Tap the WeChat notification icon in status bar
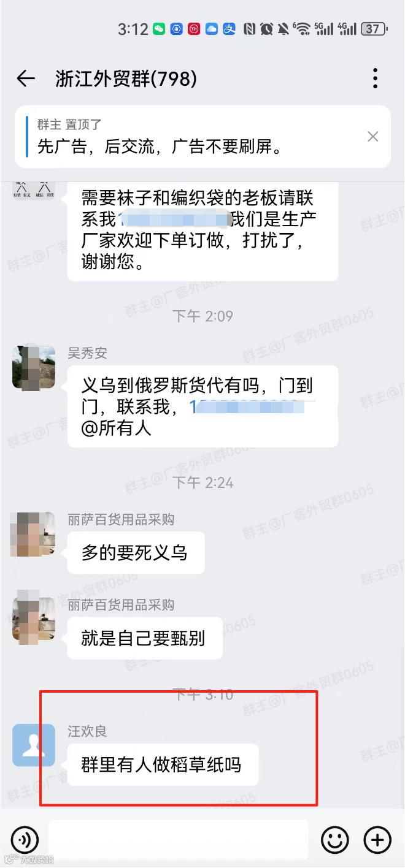The image size is (405, 868). (x=159, y=29)
